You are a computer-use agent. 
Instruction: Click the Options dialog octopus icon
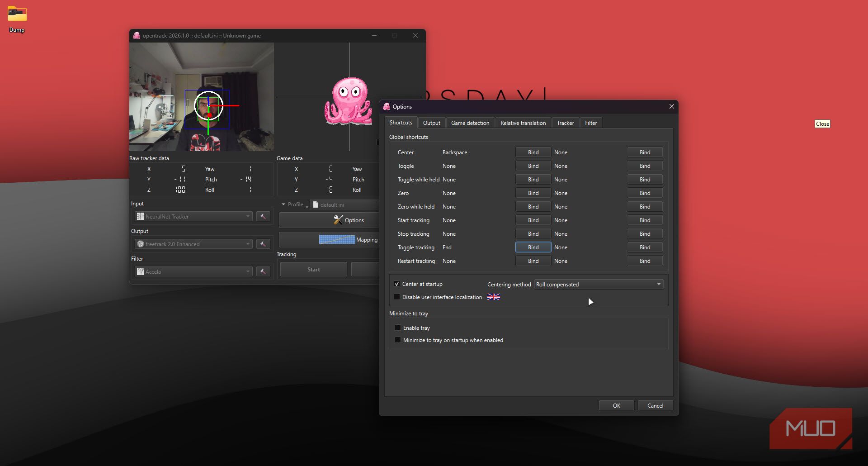386,107
